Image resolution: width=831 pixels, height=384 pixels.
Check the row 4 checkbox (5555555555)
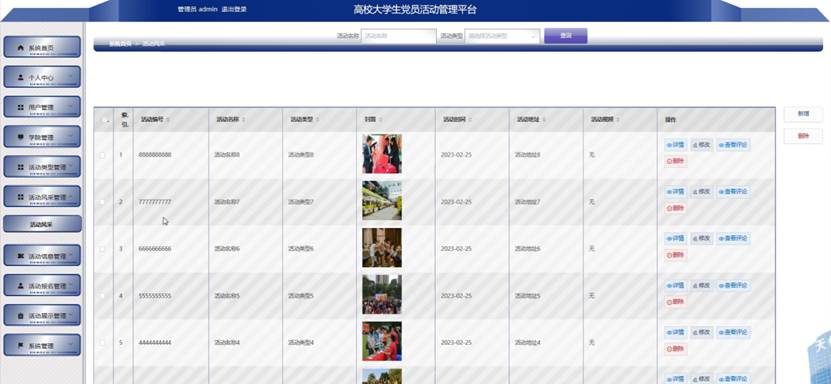click(x=103, y=296)
